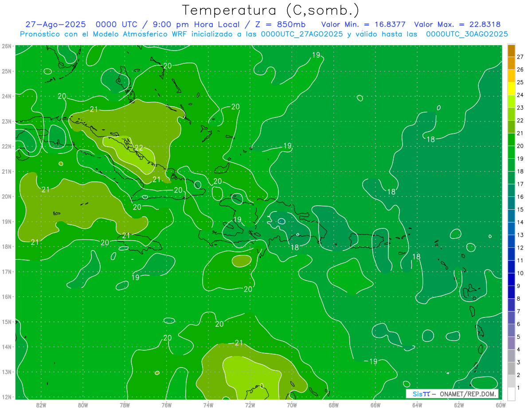Click the legend value '10' on color scale
The image size is (532, 411).
coord(520,273)
